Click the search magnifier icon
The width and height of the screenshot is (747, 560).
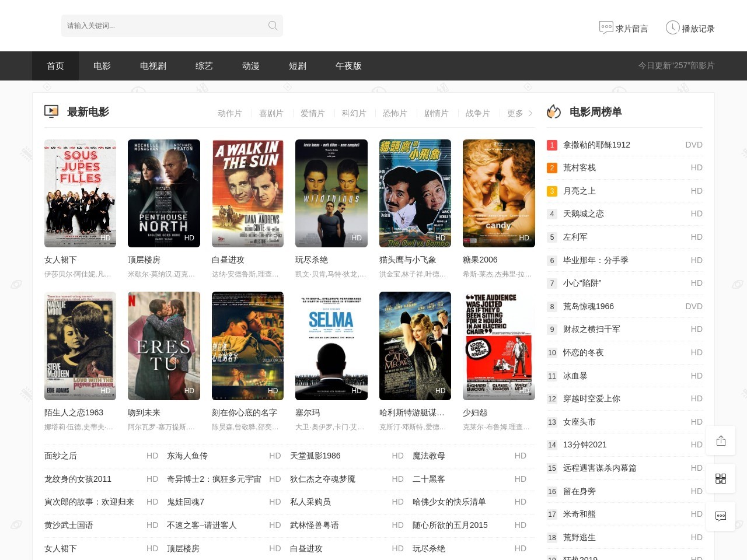(x=273, y=26)
